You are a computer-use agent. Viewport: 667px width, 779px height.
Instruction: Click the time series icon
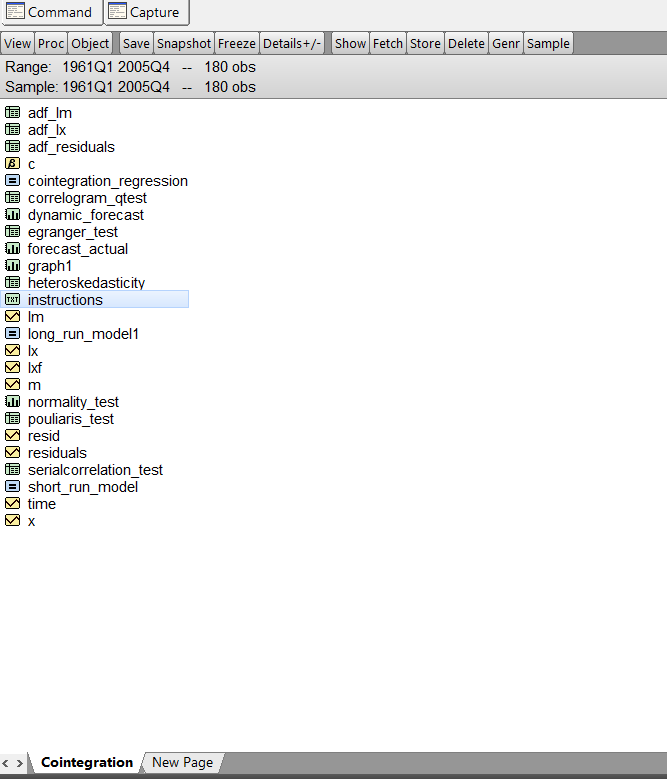[12, 503]
